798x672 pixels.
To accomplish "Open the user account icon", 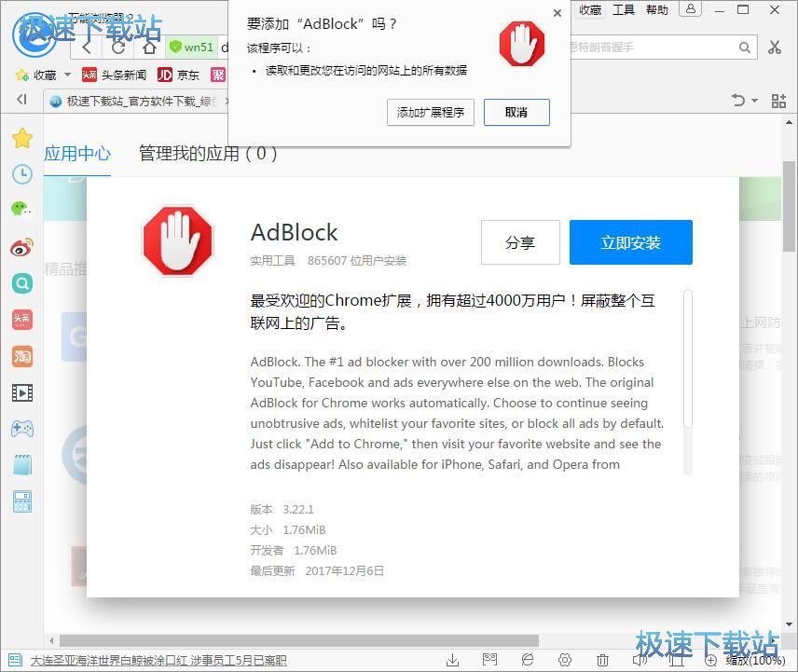I will 691,8.
